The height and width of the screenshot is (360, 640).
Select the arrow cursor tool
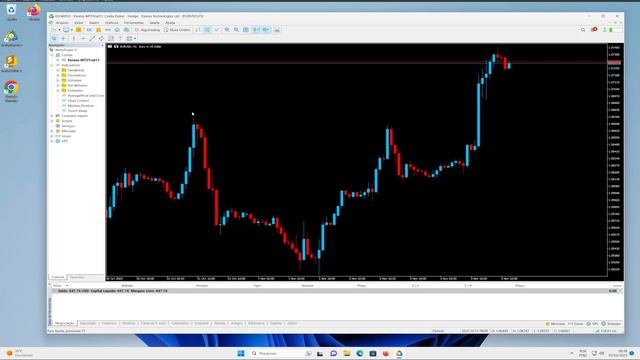(53, 38)
